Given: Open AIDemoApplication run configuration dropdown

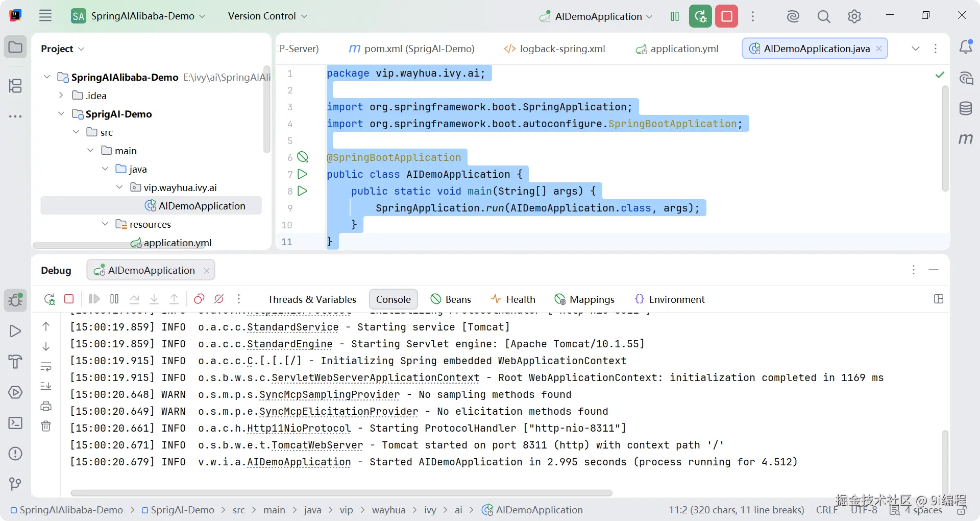Looking at the screenshot, I should point(596,16).
